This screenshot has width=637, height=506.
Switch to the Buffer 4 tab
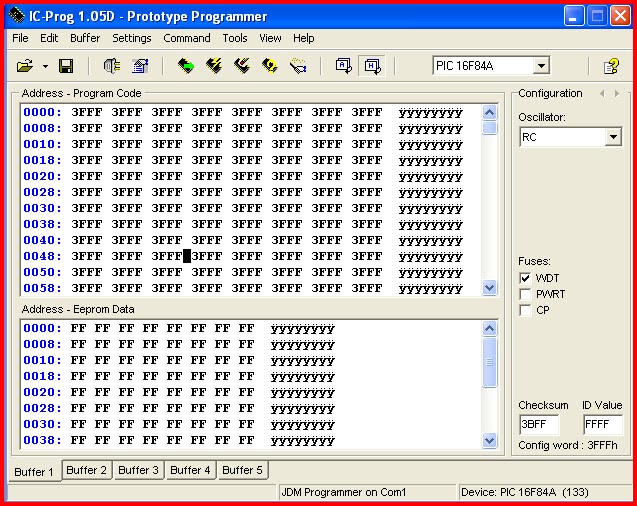[191, 470]
